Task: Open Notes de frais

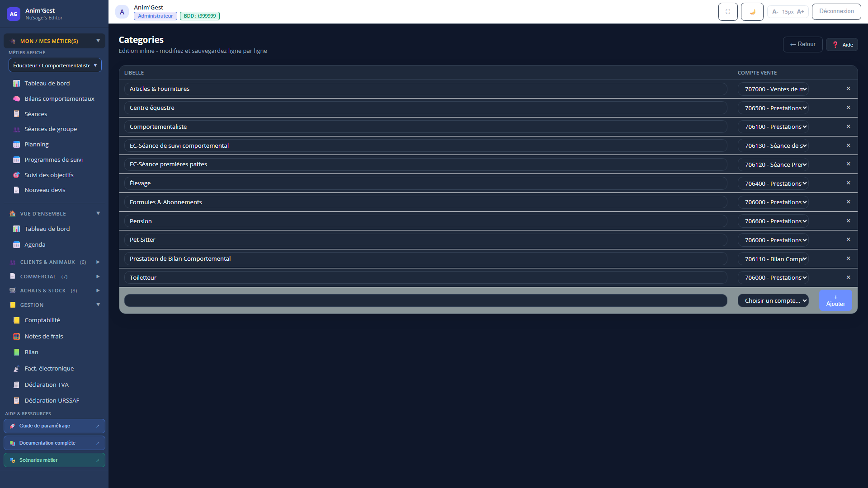Action: 54,336
